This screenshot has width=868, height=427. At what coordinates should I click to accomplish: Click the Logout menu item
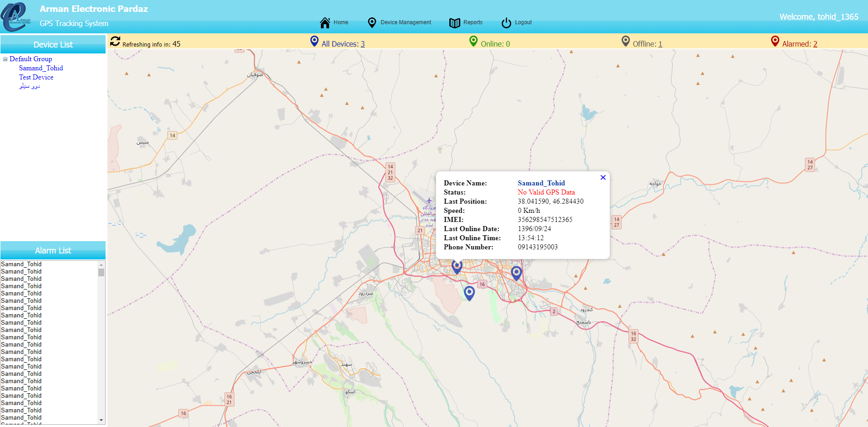[x=523, y=22]
